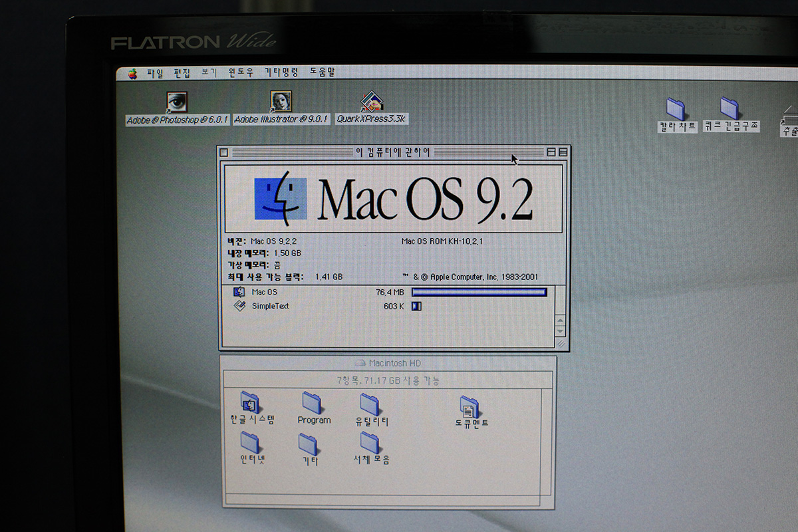Select the Program folder in Macintosh HD
This screenshot has width=798, height=532.
312,403
